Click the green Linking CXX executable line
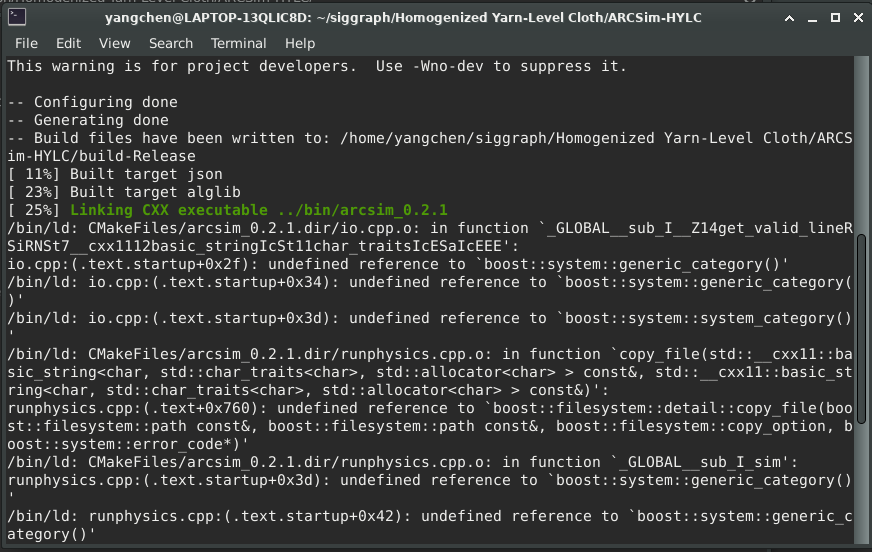 [258, 210]
